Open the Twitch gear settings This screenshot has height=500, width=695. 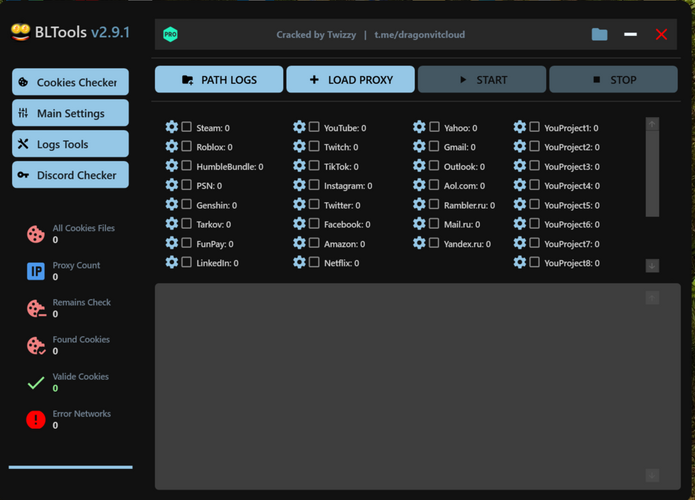[299, 146]
